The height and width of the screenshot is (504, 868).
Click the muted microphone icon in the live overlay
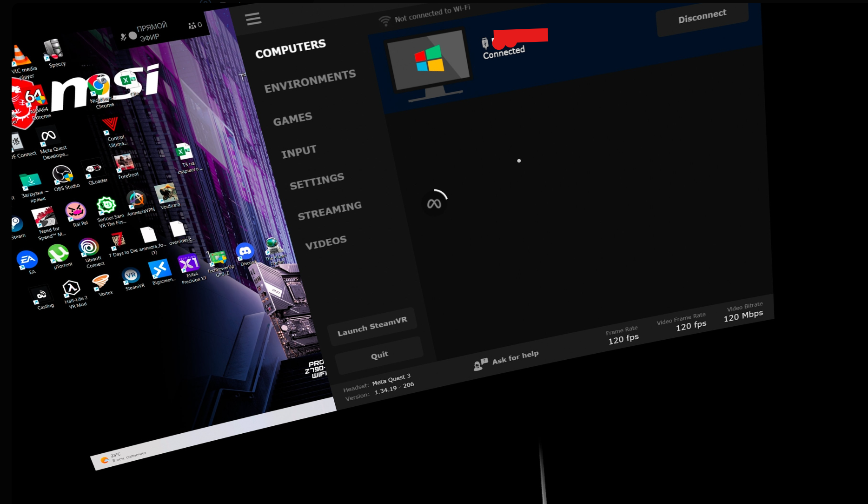123,37
